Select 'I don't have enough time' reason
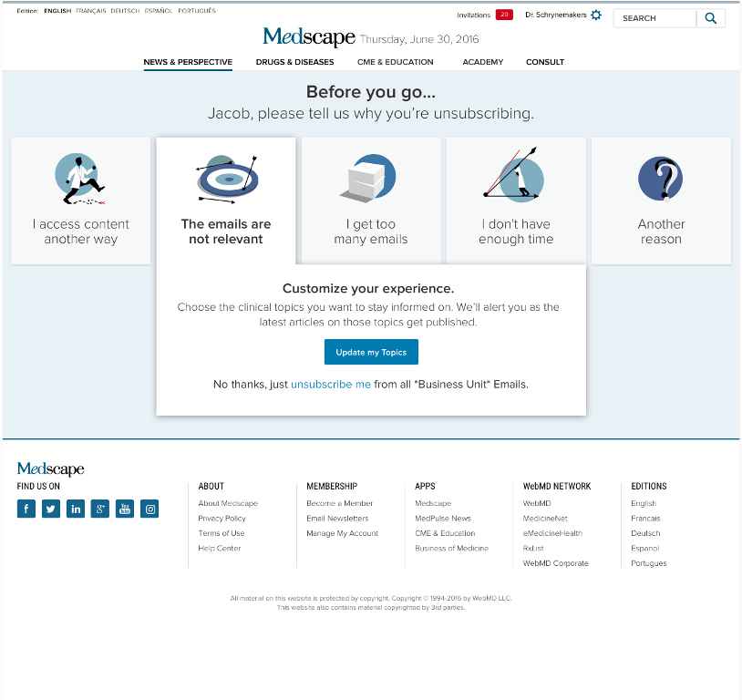Image resolution: width=742 pixels, height=700 pixels. click(x=516, y=201)
